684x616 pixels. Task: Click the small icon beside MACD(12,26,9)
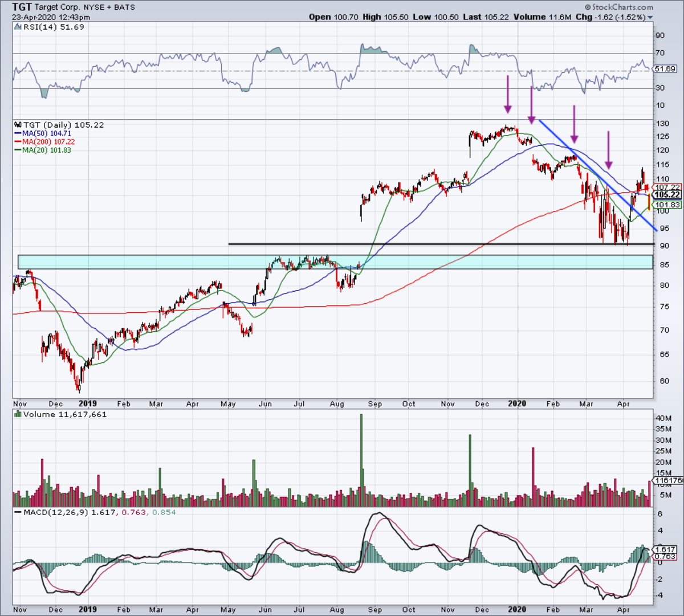17,512
